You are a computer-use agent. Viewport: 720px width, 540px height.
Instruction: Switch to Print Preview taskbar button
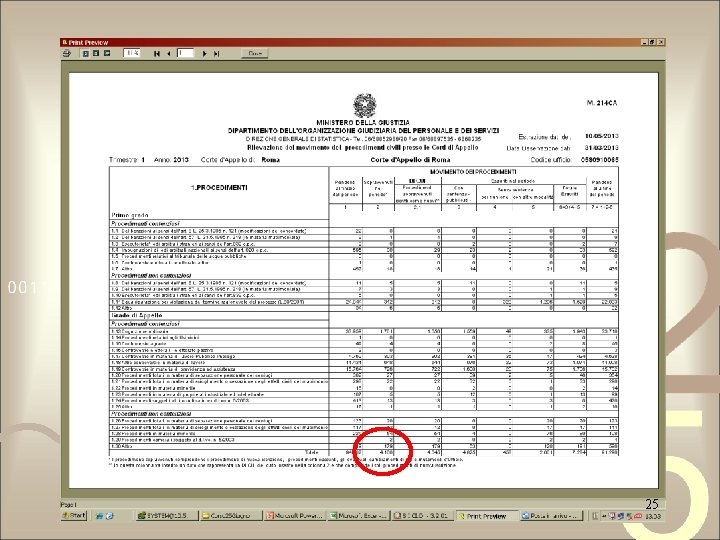pyautogui.click(x=487, y=516)
